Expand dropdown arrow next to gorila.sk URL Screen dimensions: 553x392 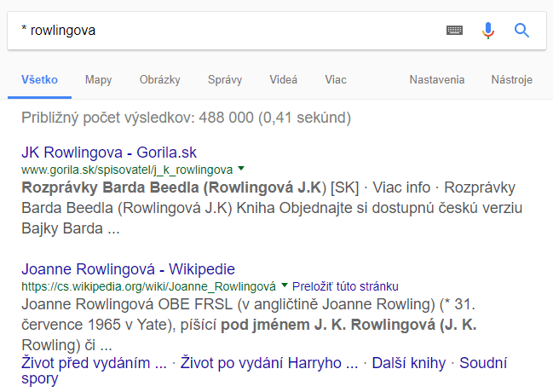coord(241,168)
